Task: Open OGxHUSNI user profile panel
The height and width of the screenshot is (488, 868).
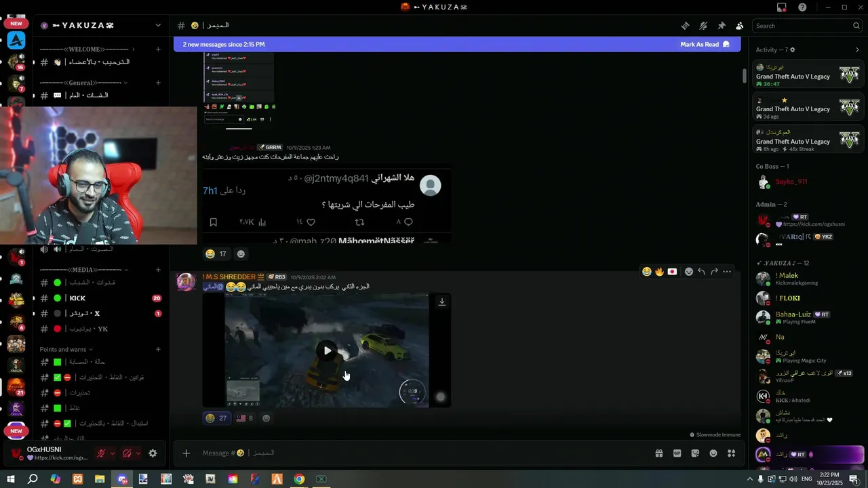Action: (x=49, y=453)
